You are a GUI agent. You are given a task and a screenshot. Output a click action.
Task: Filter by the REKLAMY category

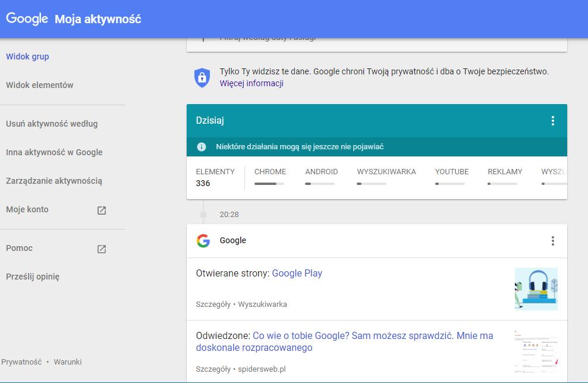click(505, 171)
